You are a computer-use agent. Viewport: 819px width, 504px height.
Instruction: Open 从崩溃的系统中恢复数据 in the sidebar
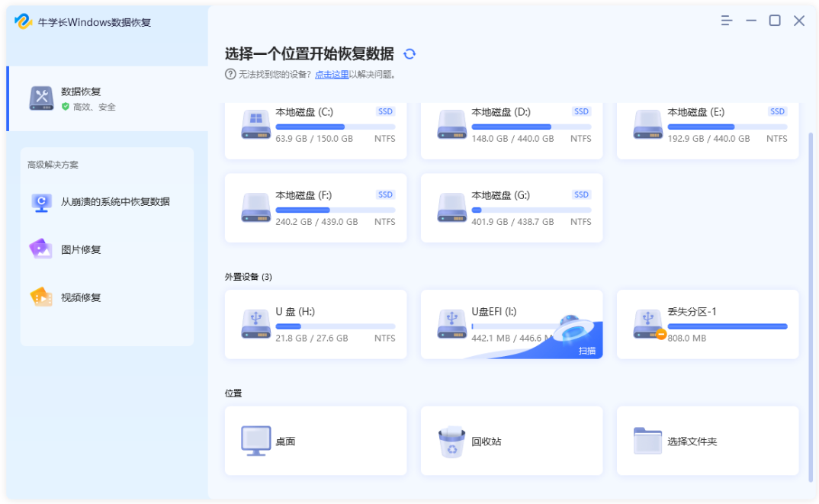pyautogui.click(x=107, y=201)
